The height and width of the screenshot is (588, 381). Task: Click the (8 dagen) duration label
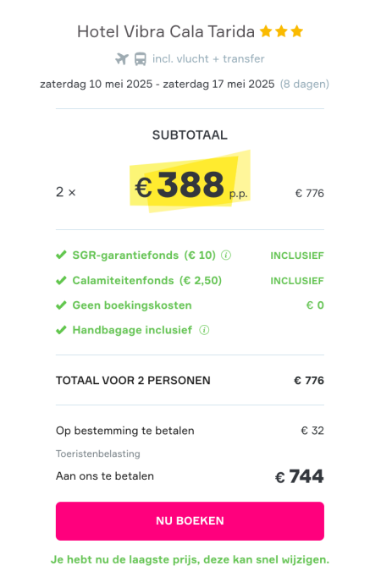point(305,84)
